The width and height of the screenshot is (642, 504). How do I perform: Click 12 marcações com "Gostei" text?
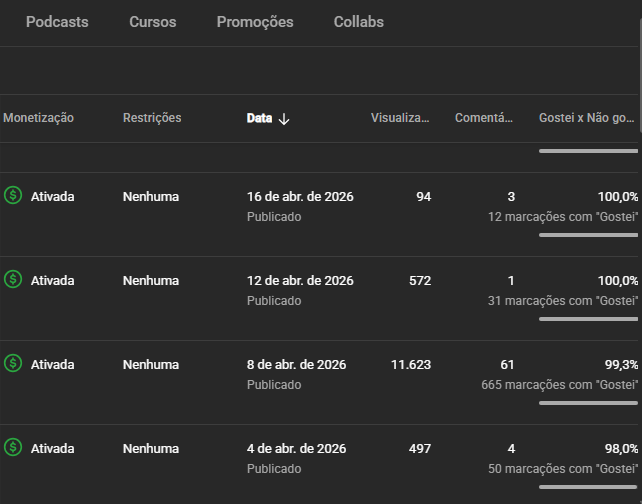[563, 217]
